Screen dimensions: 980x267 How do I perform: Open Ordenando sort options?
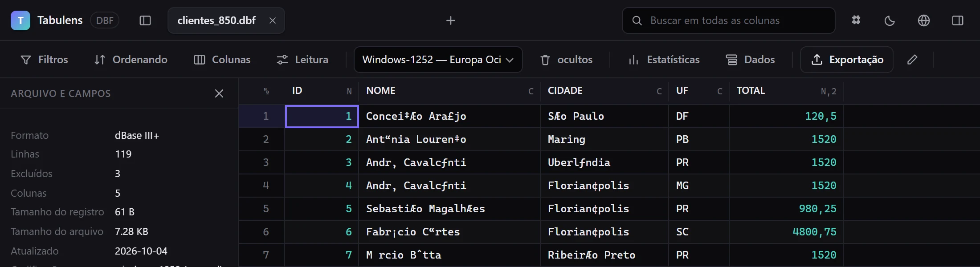click(131, 60)
